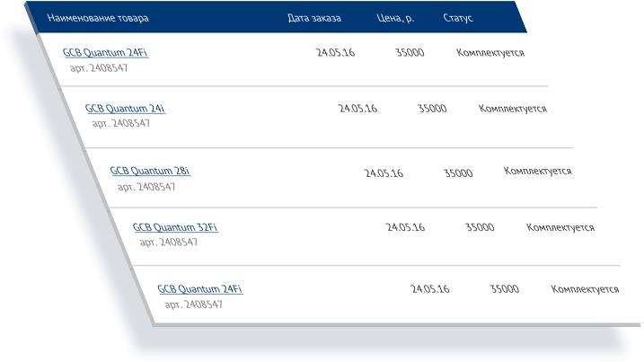Viewport: 644px width, 362px height.
Task: Click the Дата заказа column header
Action: click(x=314, y=18)
